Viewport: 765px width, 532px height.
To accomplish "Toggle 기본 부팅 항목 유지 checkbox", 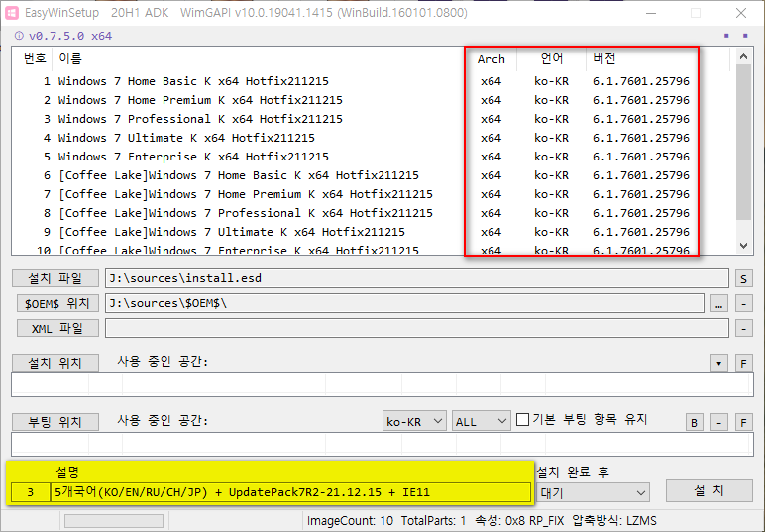I will point(522,419).
